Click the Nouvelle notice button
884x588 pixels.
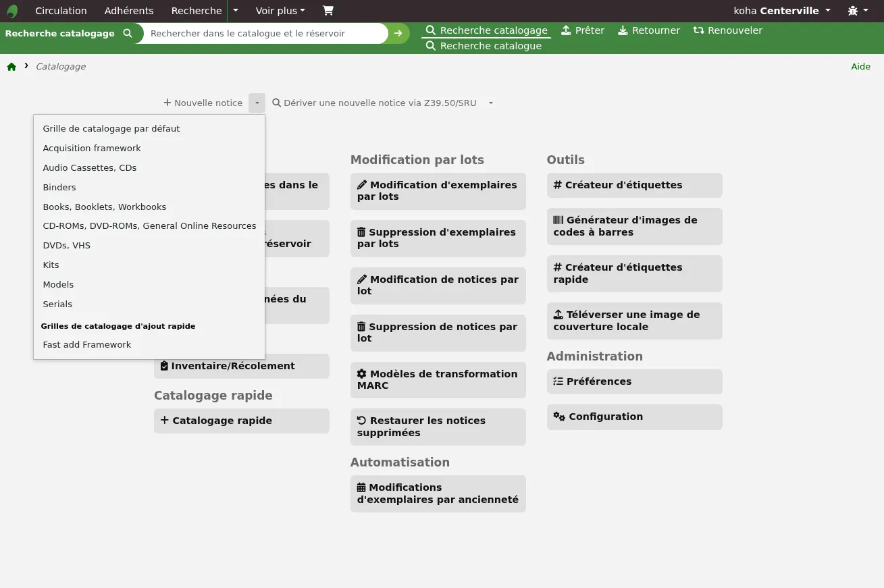(x=203, y=103)
